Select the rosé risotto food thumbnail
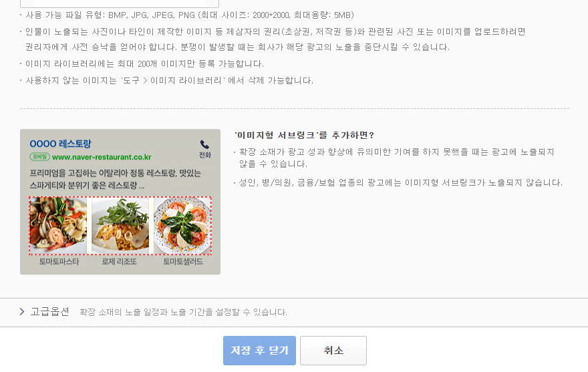 120,226
